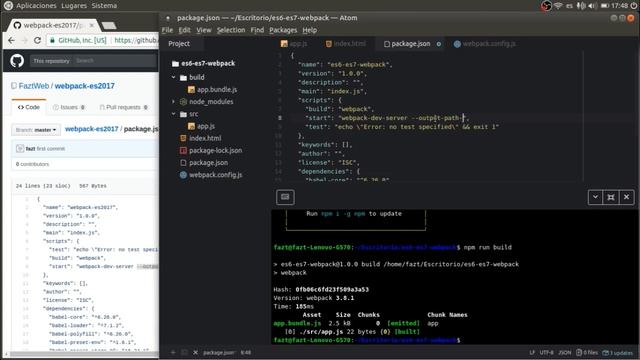Open the Help menu in Atom
This screenshot has width=640, height=360.
pos(309,30)
